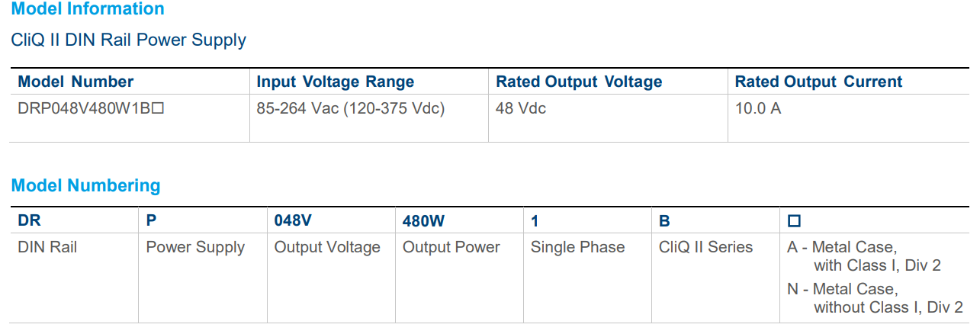Click the CliQ II DIN Rail Power Supply subtitle
Viewport: 980px width, 334px height.
pyautogui.click(x=128, y=40)
